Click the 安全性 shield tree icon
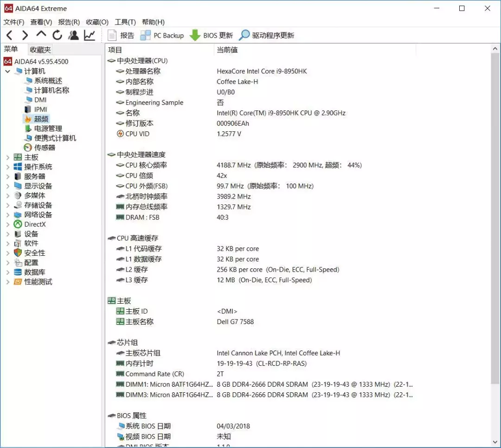This screenshot has height=448, width=501. coord(18,253)
